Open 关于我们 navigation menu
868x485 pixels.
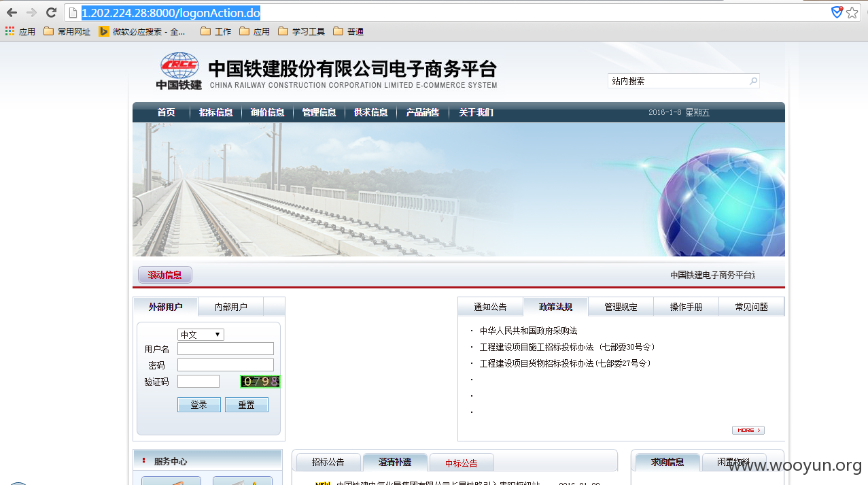pyautogui.click(x=476, y=112)
